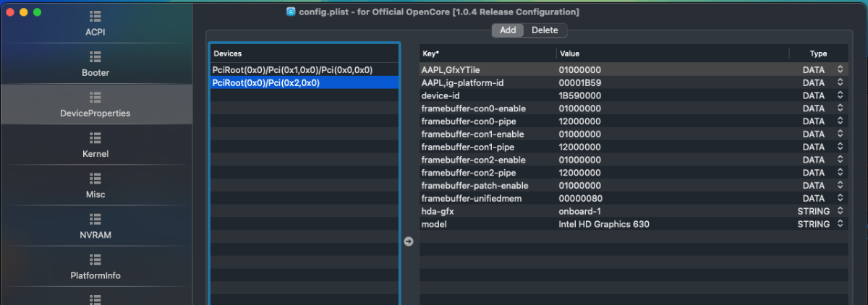868x305 pixels.
Task: Click value 00001B59 of ig-platform-id
Action: pos(579,83)
